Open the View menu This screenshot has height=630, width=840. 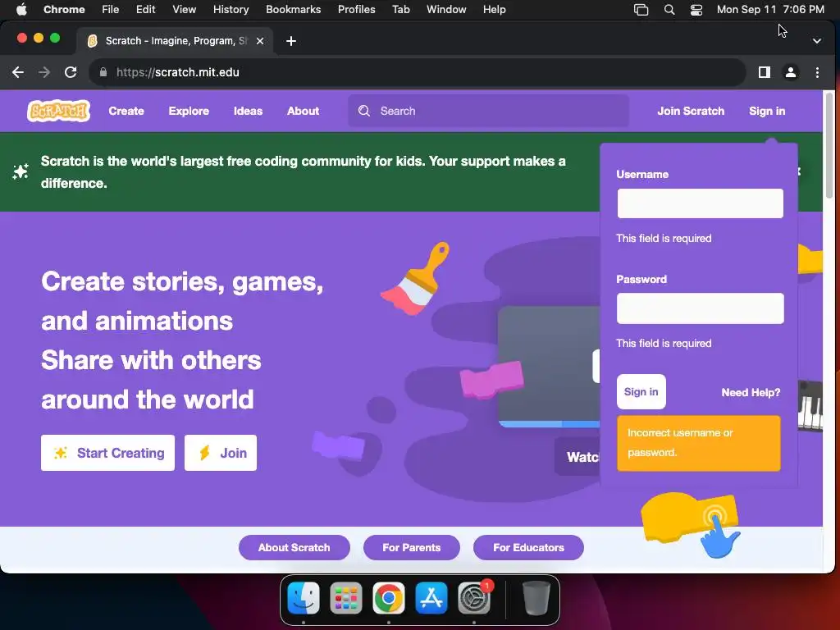tap(185, 10)
